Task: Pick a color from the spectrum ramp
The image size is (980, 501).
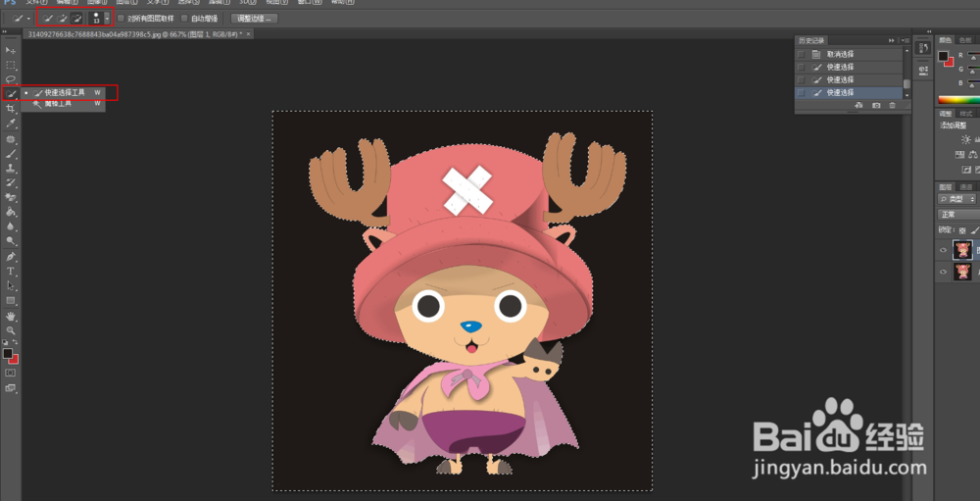Action: tap(958, 100)
